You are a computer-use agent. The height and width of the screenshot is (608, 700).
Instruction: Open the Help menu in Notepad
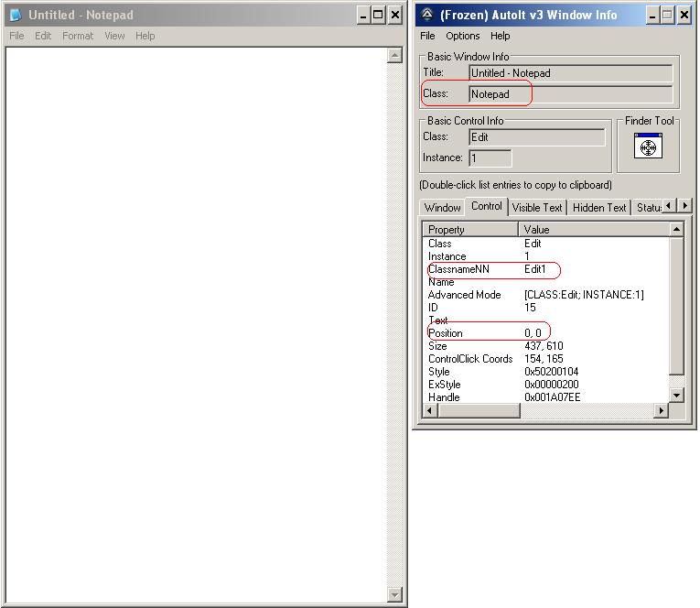145,36
